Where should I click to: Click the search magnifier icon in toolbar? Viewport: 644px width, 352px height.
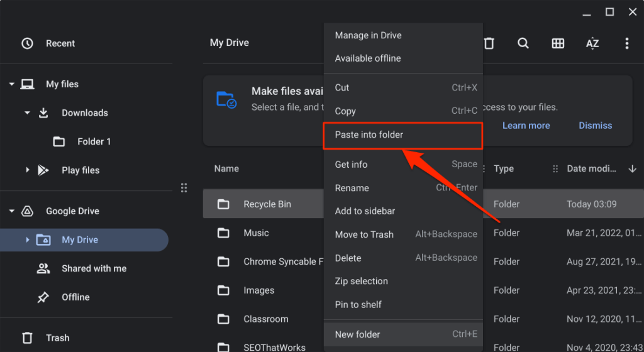pos(523,43)
